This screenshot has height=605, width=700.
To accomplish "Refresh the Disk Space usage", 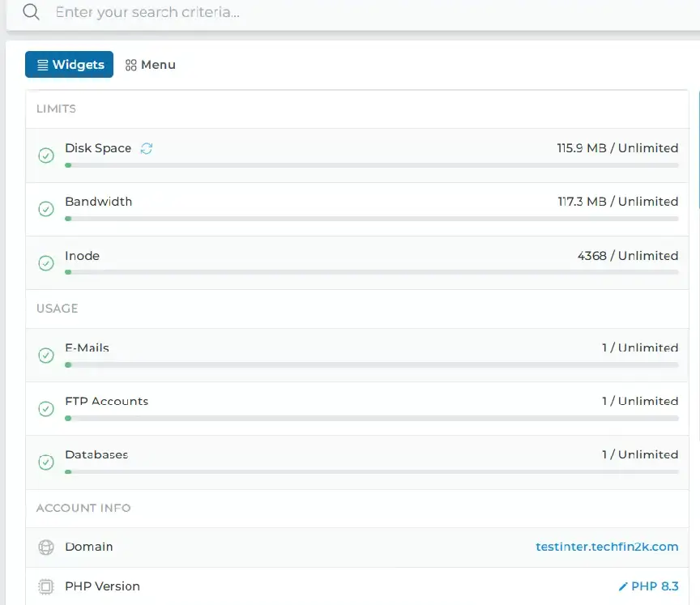I will pyautogui.click(x=147, y=148).
